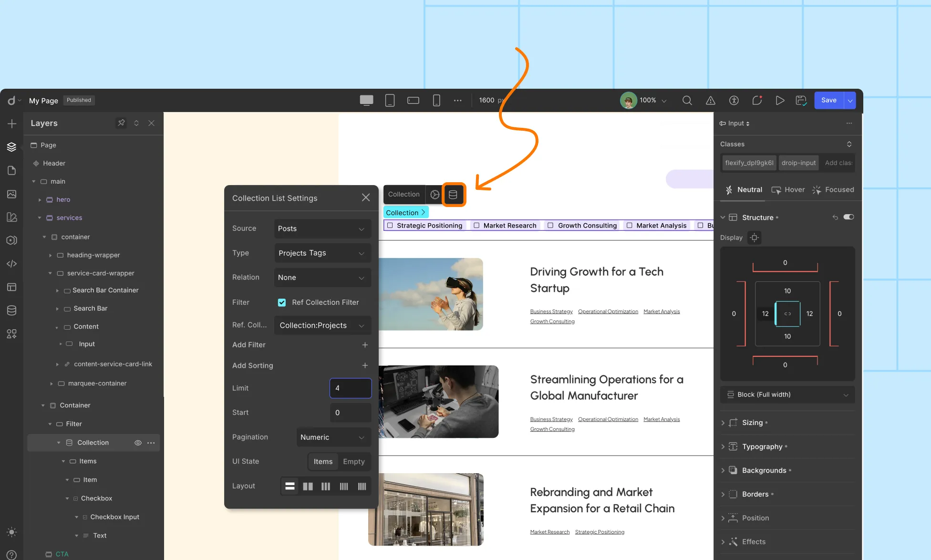Select the Items UI state
This screenshot has height=560, width=931.
tap(323, 462)
